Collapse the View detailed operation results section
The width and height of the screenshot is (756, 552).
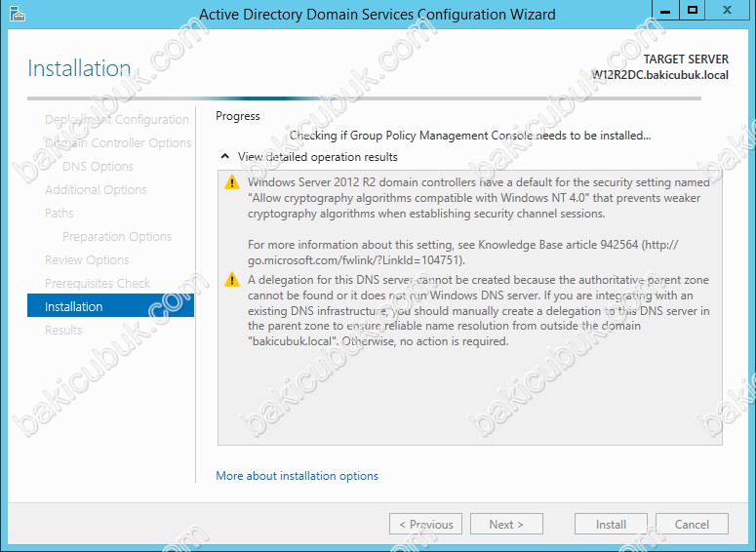(x=225, y=157)
